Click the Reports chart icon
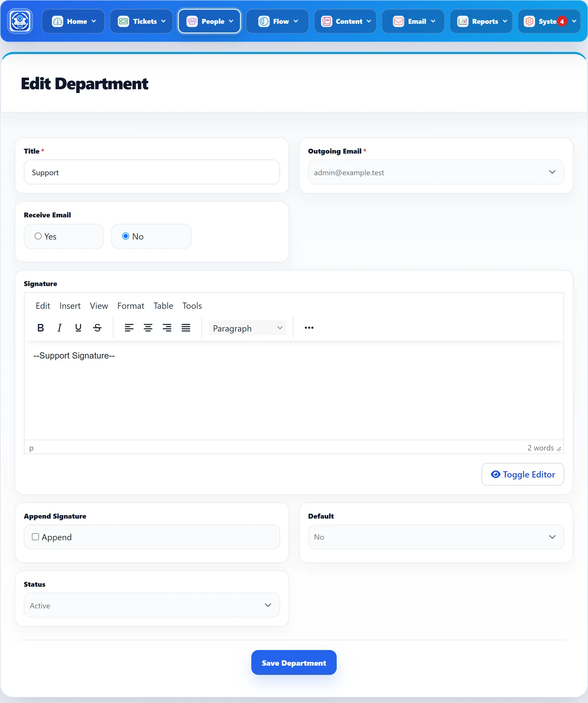Image resolution: width=588 pixels, height=703 pixels. coord(463,21)
